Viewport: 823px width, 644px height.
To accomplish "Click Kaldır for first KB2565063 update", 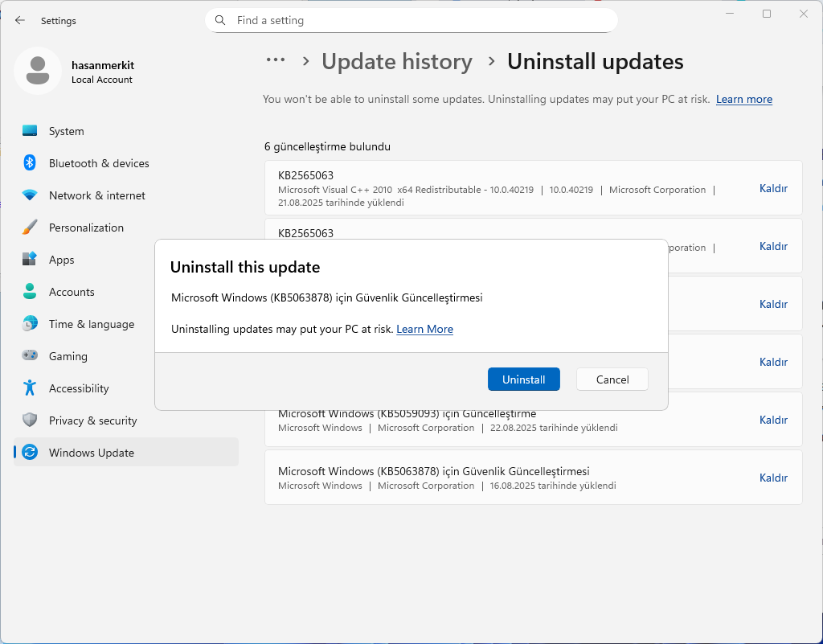I will pos(773,188).
